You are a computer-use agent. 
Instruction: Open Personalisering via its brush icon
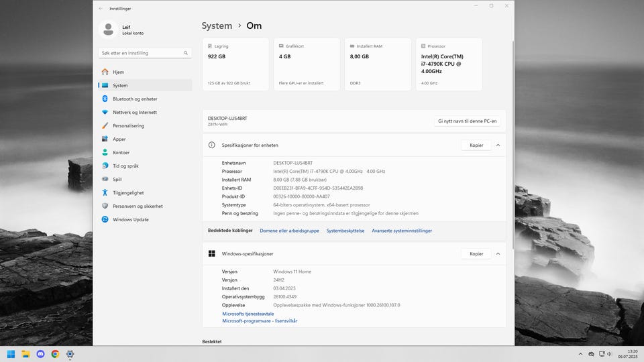click(105, 125)
